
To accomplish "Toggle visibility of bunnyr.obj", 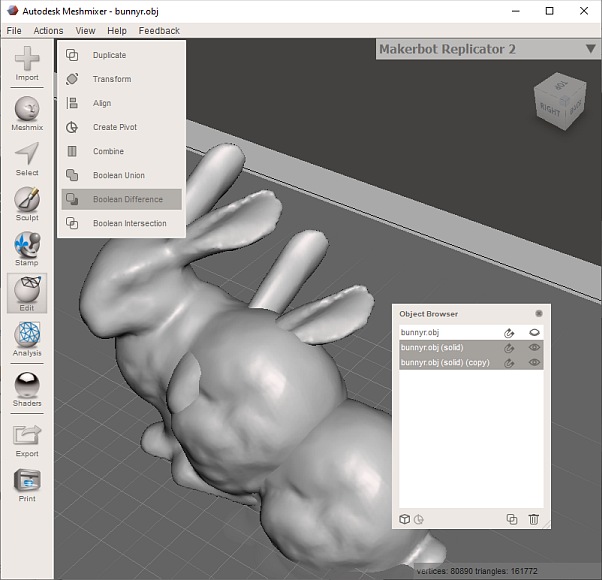I will pos(534,332).
